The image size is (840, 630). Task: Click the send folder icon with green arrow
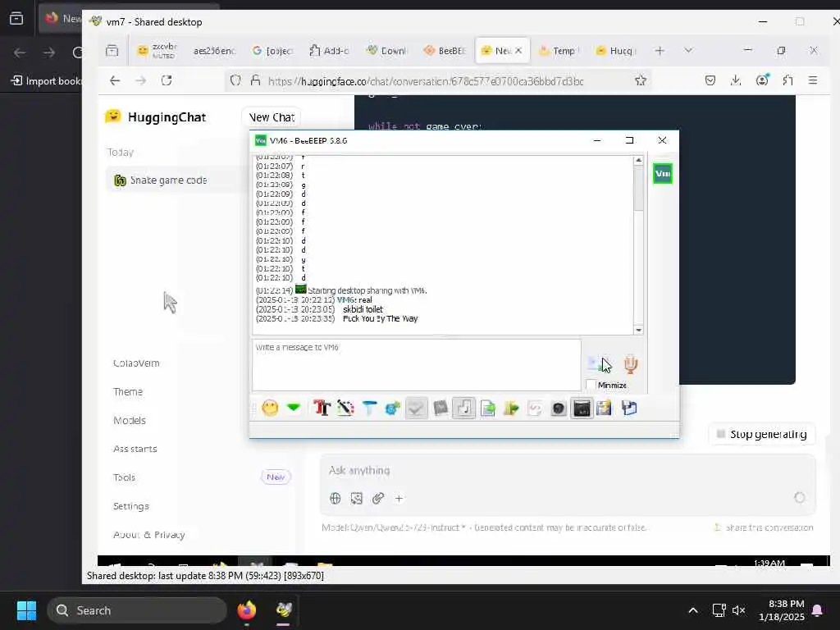coord(511,409)
